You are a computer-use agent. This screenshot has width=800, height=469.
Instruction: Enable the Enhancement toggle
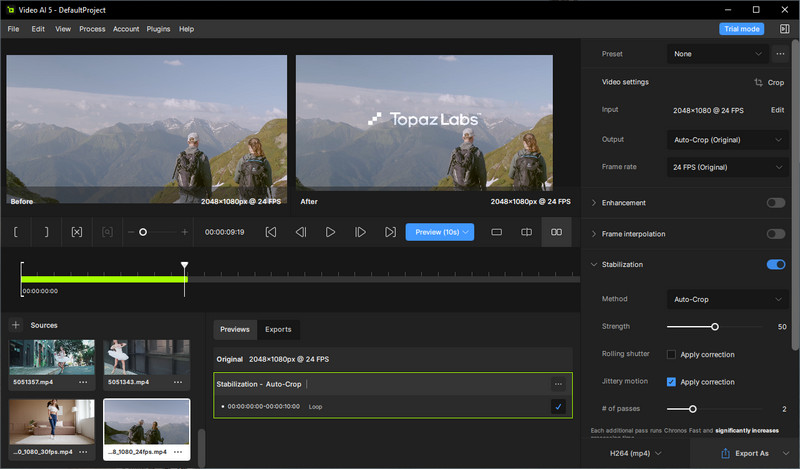776,203
